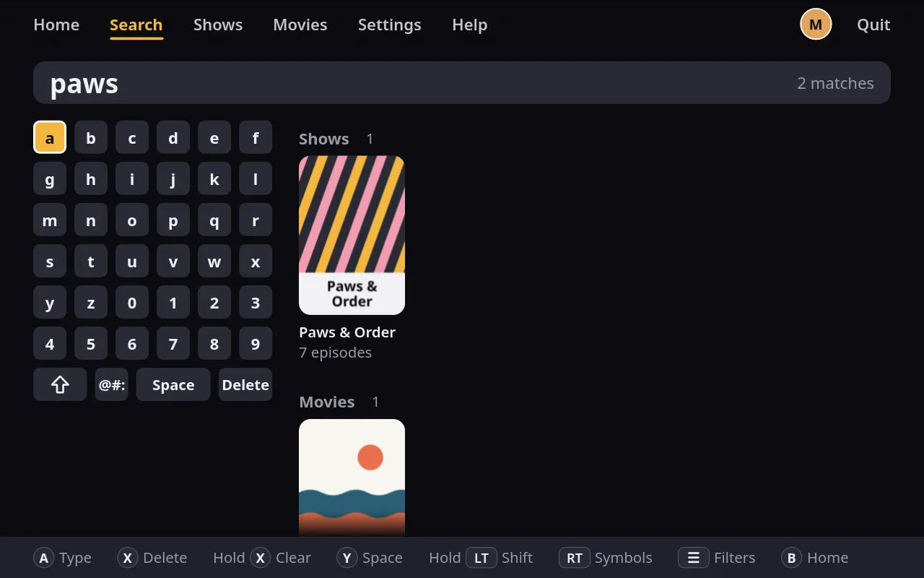Tap the letter i key

(132, 178)
